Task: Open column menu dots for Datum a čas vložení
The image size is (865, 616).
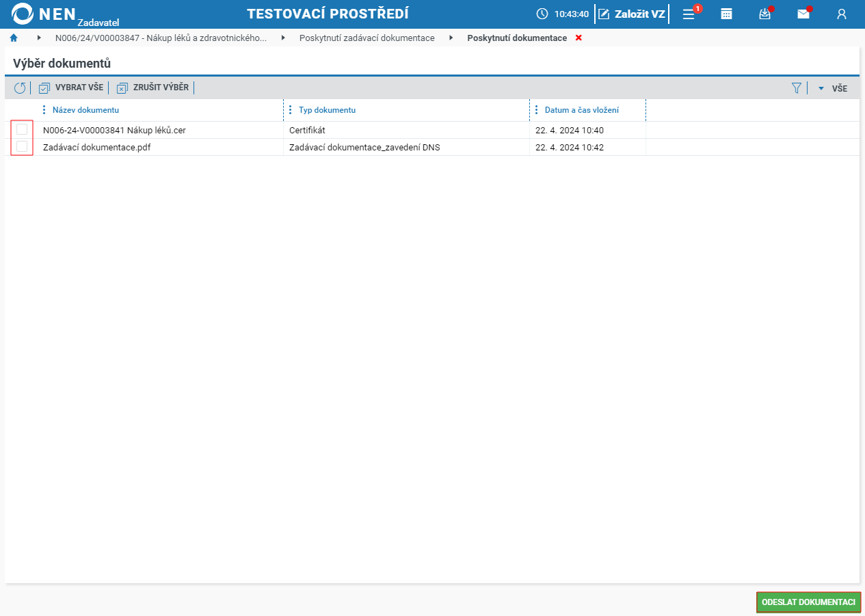Action: 537,110
